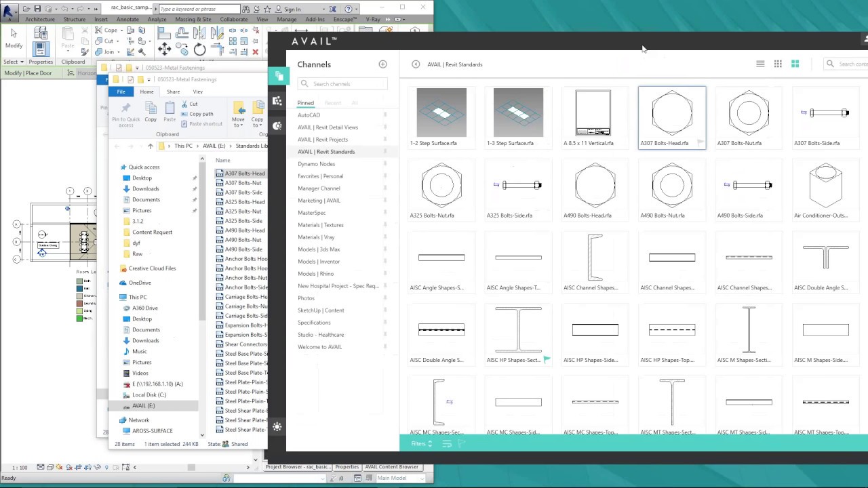Click Revit Save icon in quick access toolbar

[x=37, y=9]
